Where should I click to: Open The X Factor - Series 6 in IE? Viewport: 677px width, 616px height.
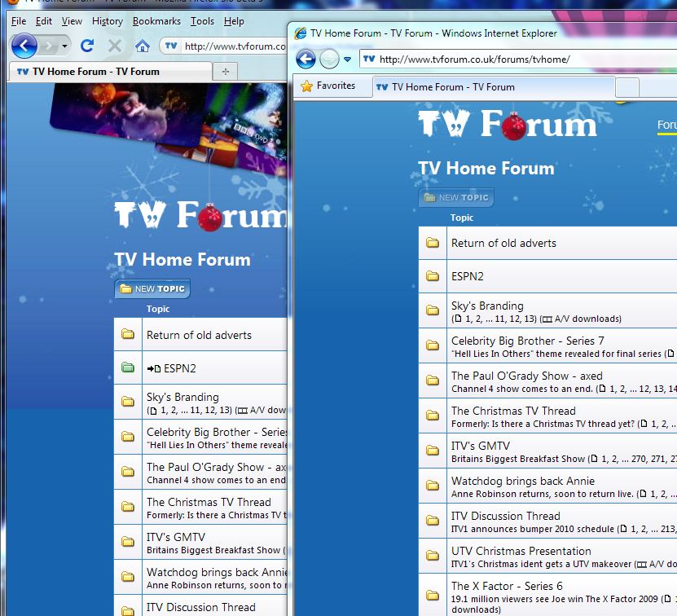pos(507,586)
